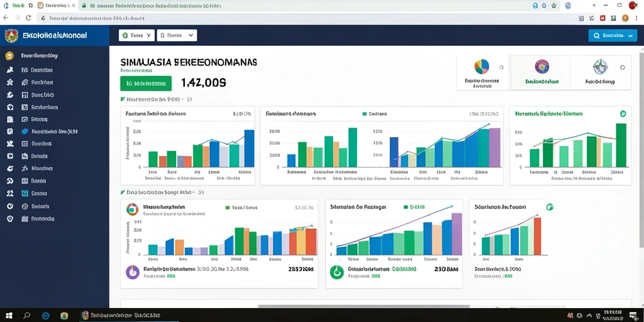Image resolution: width=644 pixels, height=322 pixels.
Task: Select the pie chart card tab
Action: (482, 73)
